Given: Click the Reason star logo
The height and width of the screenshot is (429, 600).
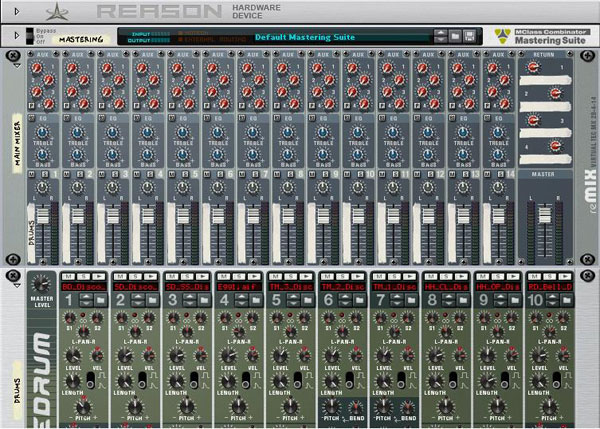Looking at the screenshot, I should (57, 12).
